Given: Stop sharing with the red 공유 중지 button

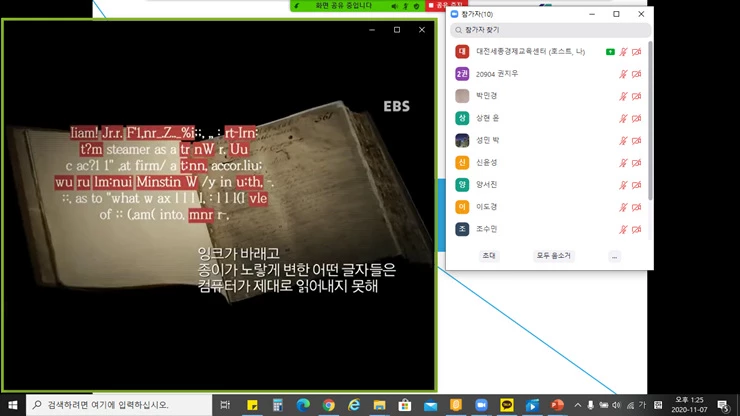Looking at the screenshot, I should click(446, 5).
